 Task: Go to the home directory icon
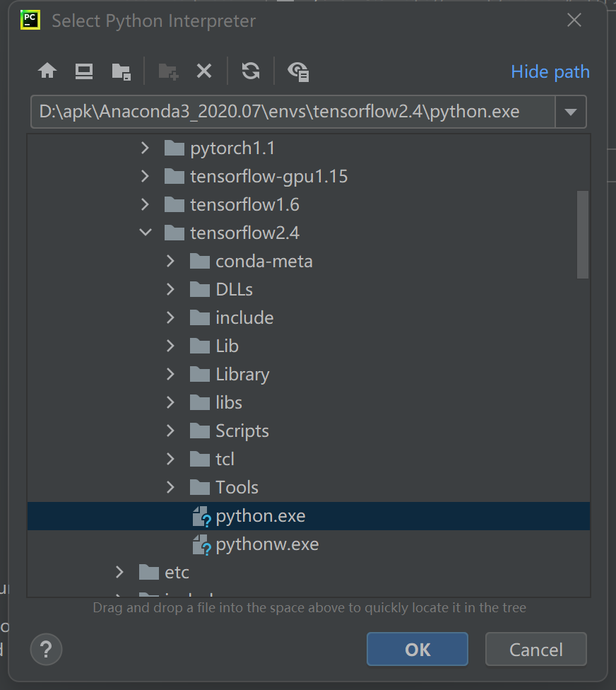(x=47, y=71)
